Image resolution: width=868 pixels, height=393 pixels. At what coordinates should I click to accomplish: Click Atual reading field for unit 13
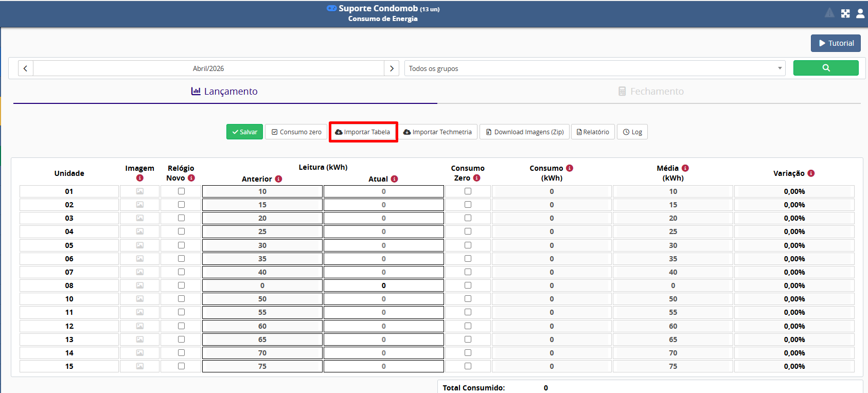pyautogui.click(x=384, y=340)
